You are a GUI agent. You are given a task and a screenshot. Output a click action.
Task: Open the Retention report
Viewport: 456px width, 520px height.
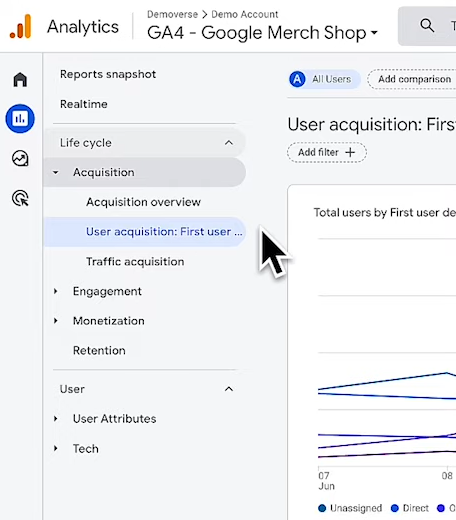[x=99, y=350]
